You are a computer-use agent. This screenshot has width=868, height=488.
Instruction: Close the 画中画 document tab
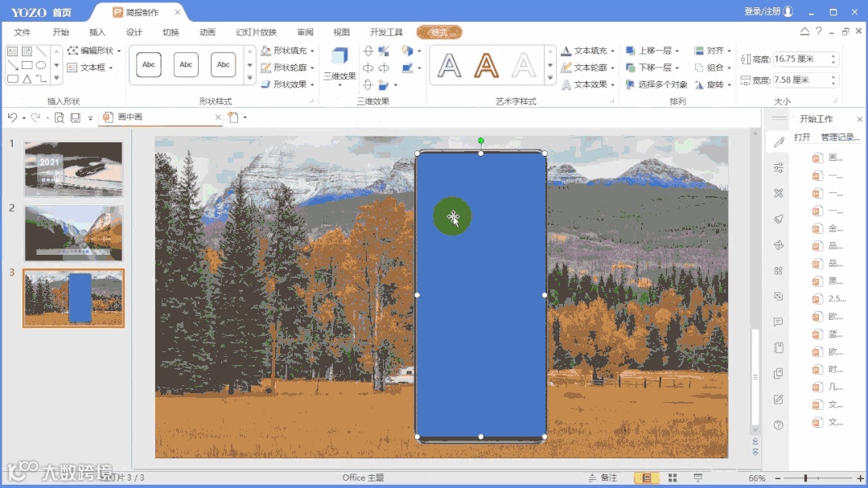coord(218,117)
